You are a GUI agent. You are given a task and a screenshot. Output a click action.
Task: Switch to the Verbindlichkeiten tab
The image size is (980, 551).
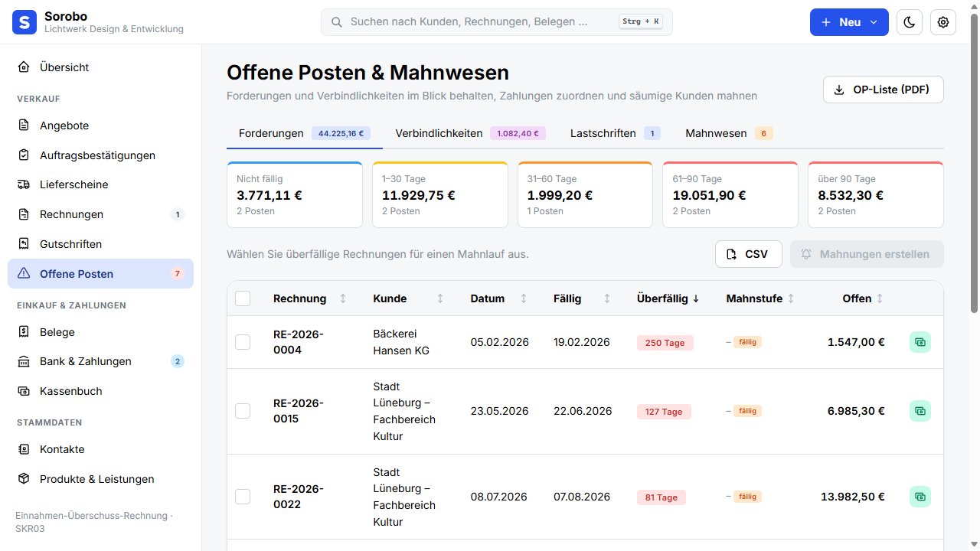(x=470, y=133)
